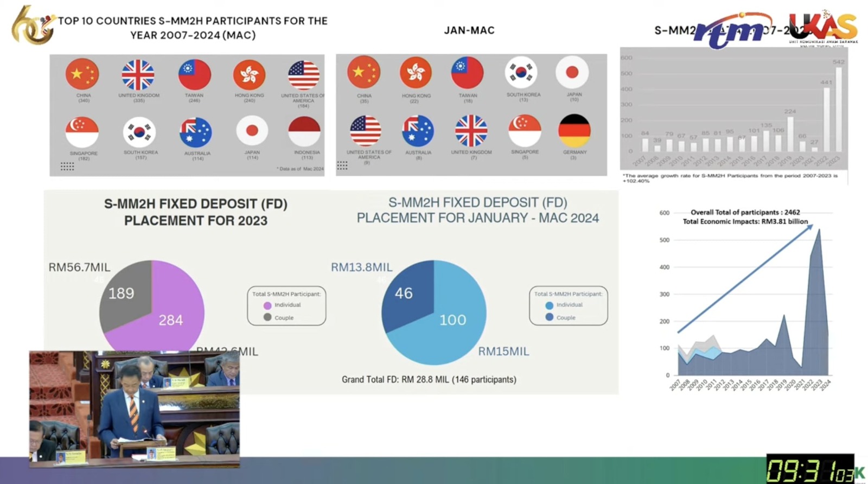Click the RTM broadcaster logo
The height and width of the screenshot is (484, 868).
coord(732,31)
